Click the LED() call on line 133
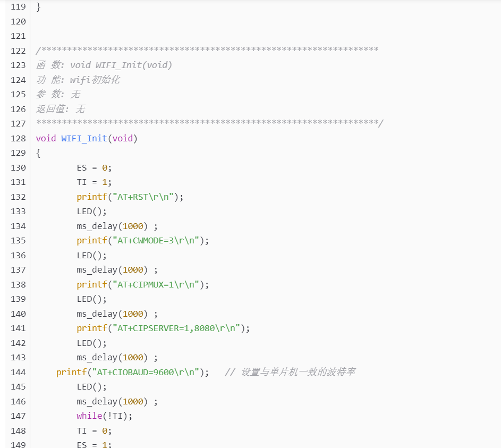This screenshot has width=501, height=448. [91, 211]
